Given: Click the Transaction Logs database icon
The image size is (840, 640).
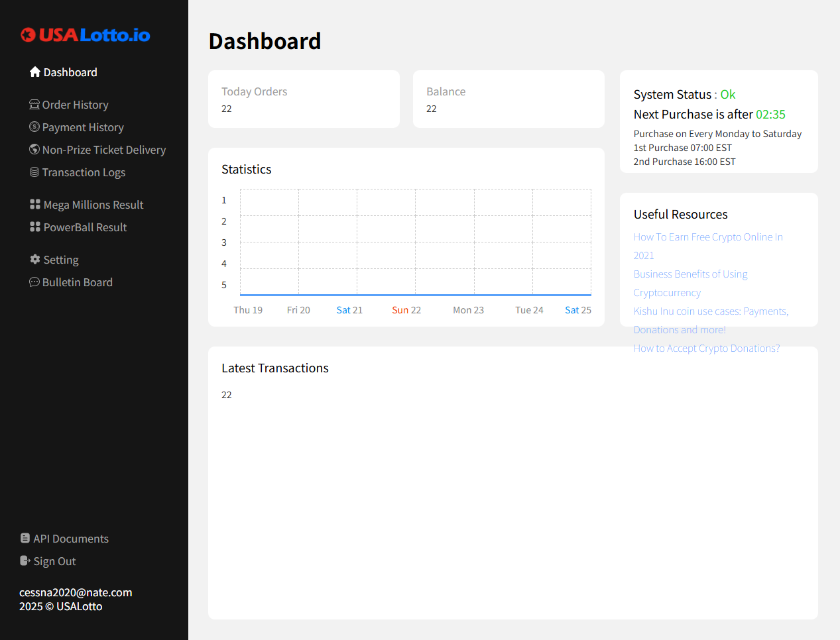Looking at the screenshot, I should pos(34,172).
